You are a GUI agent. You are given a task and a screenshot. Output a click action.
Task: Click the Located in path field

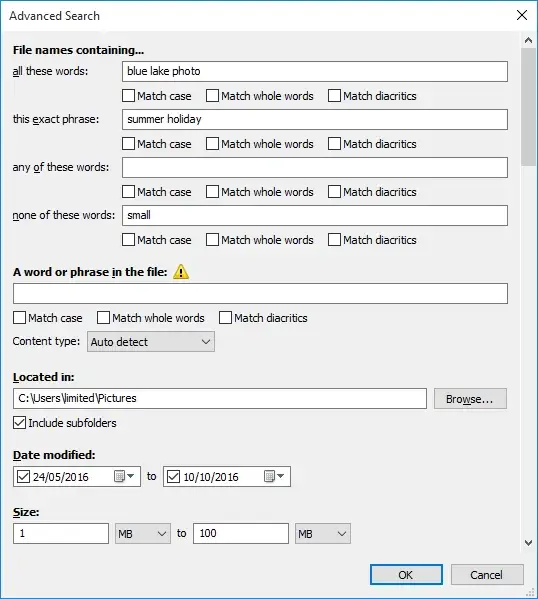(220, 398)
